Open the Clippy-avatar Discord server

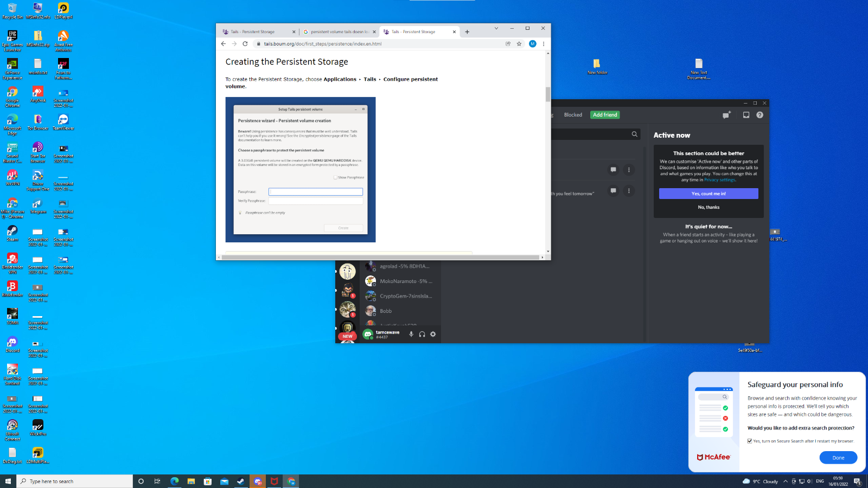click(x=348, y=271)
